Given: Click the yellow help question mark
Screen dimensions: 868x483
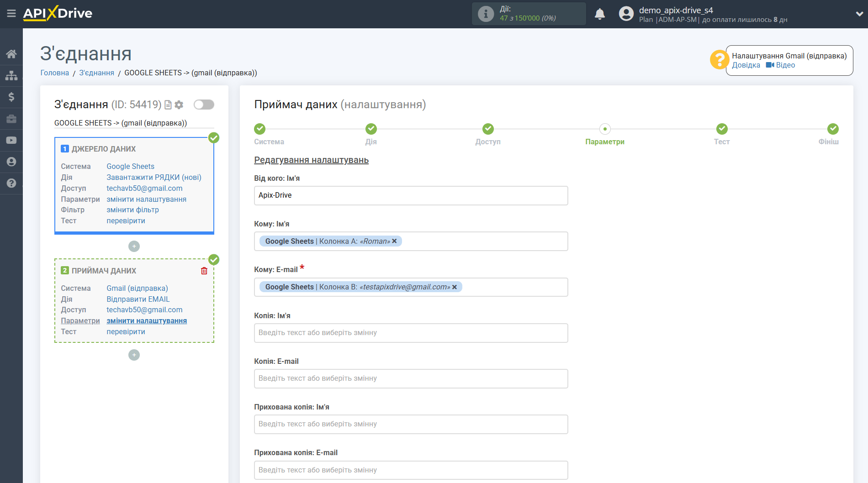Looking at the screenshot, I should click(x=719, y=60).
